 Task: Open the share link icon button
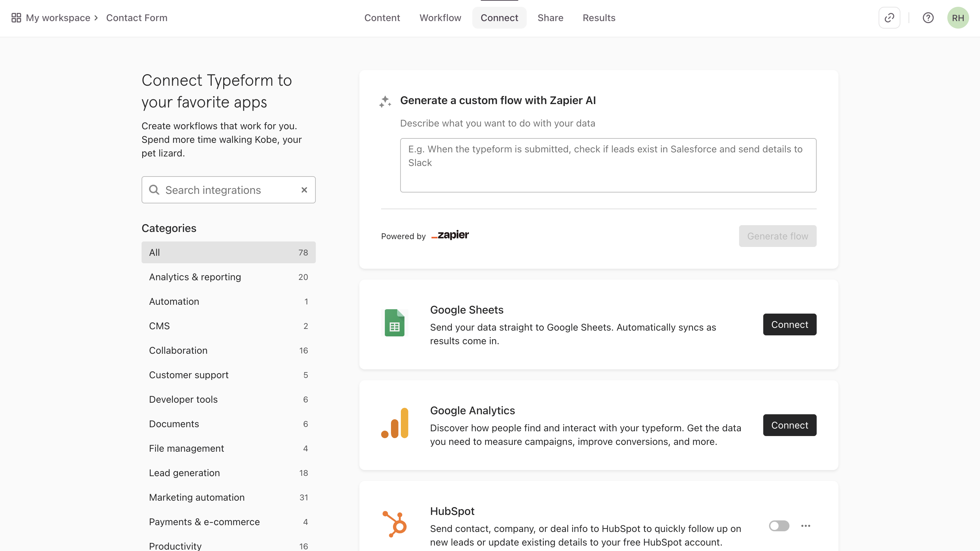tap(889, 18)
